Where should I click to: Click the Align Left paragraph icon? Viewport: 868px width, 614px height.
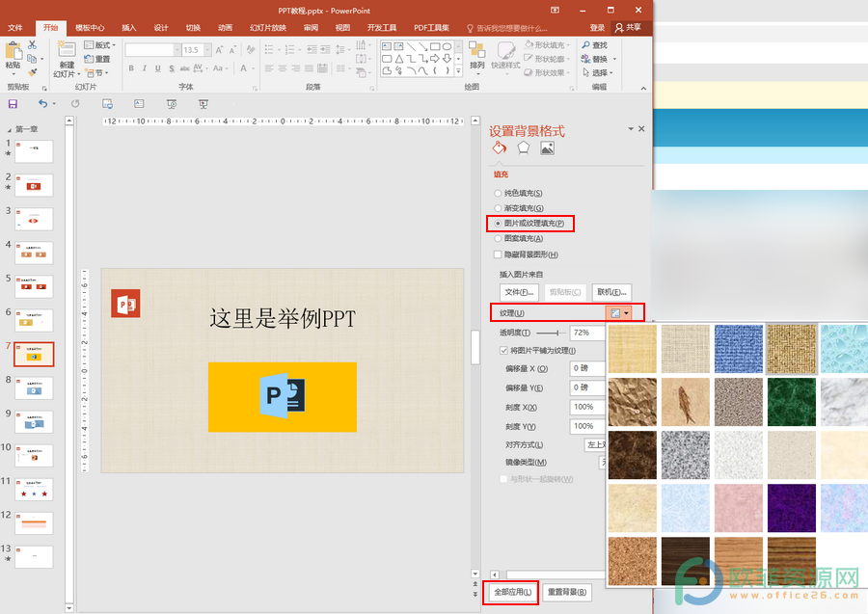click(x=269, y=68)
